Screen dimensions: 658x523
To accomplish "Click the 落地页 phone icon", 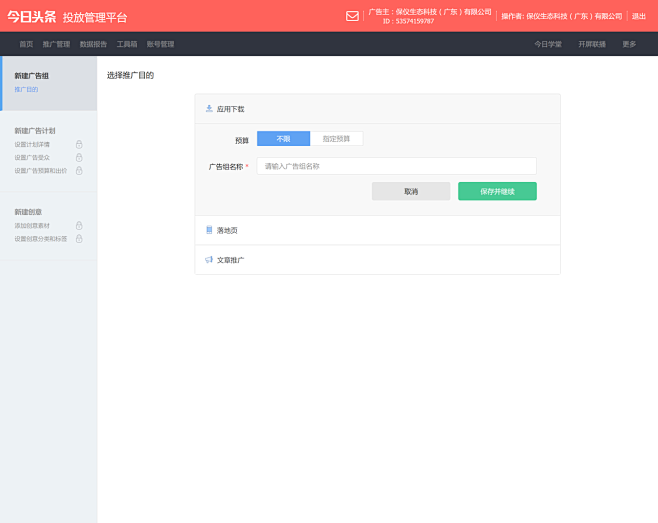I will point(209,230).
